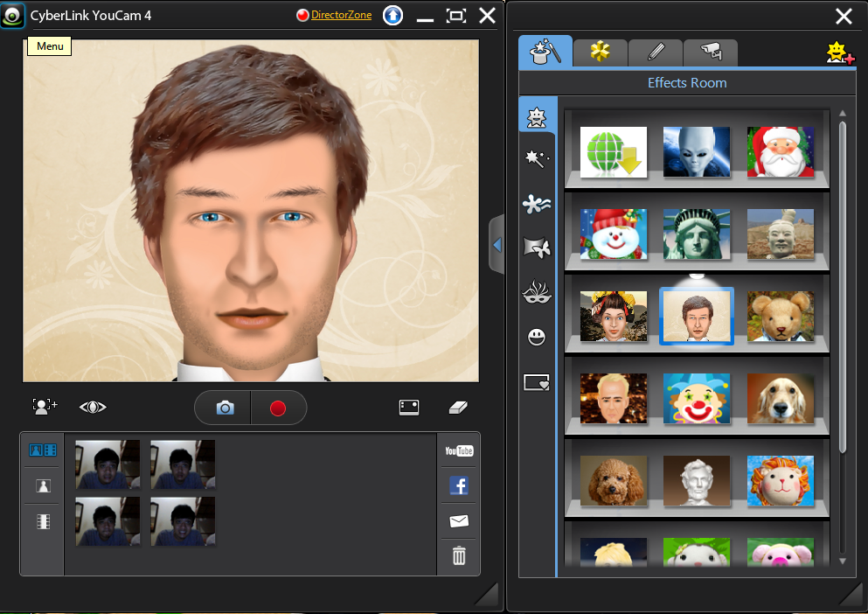Start recording with the red record button

[x=278, y=408]
